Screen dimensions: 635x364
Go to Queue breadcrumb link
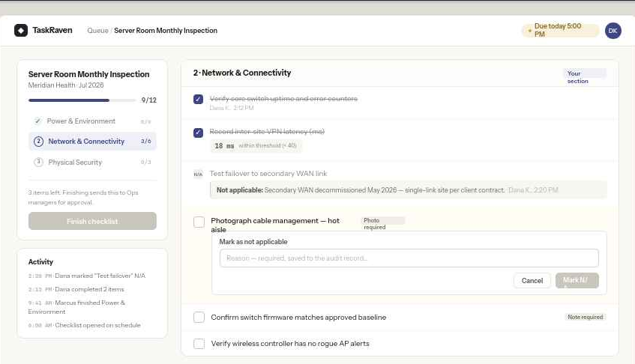click(97, 30)
